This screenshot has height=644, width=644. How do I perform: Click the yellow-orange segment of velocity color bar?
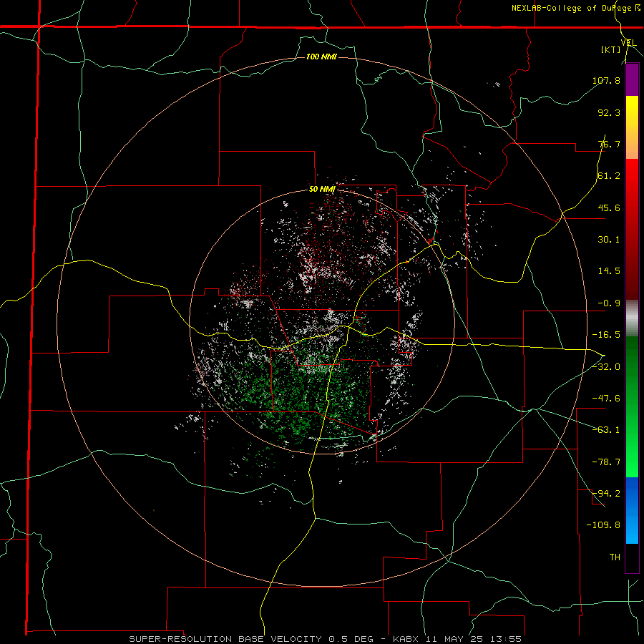click(x=632, y=127)
